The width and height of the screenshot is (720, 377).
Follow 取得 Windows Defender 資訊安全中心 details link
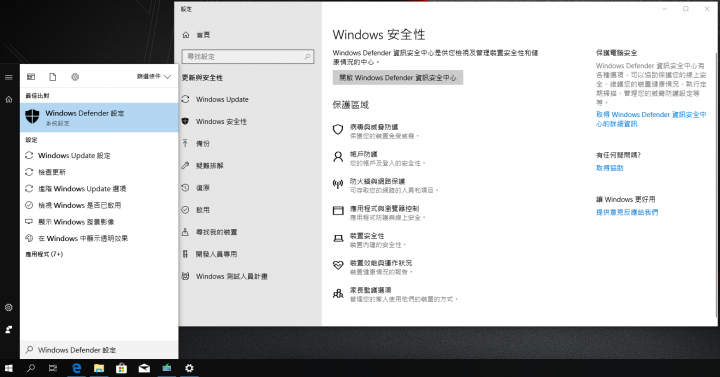pos(651,119)
